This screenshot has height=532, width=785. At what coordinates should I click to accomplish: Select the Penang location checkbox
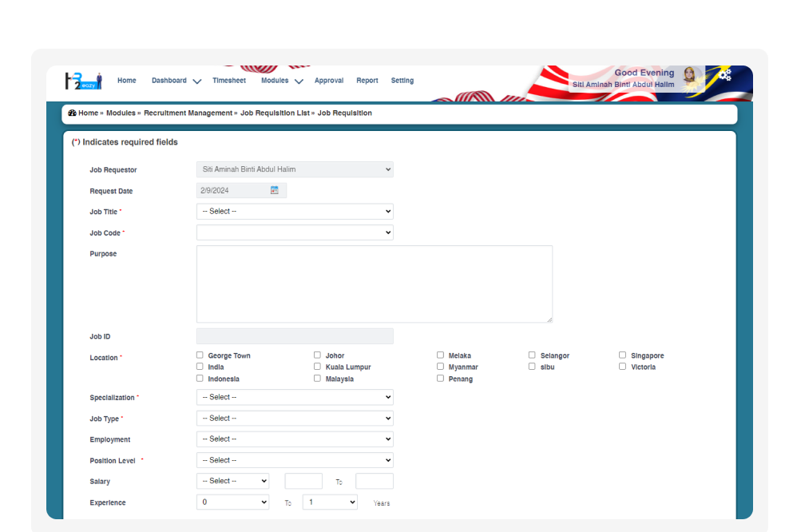440,379
